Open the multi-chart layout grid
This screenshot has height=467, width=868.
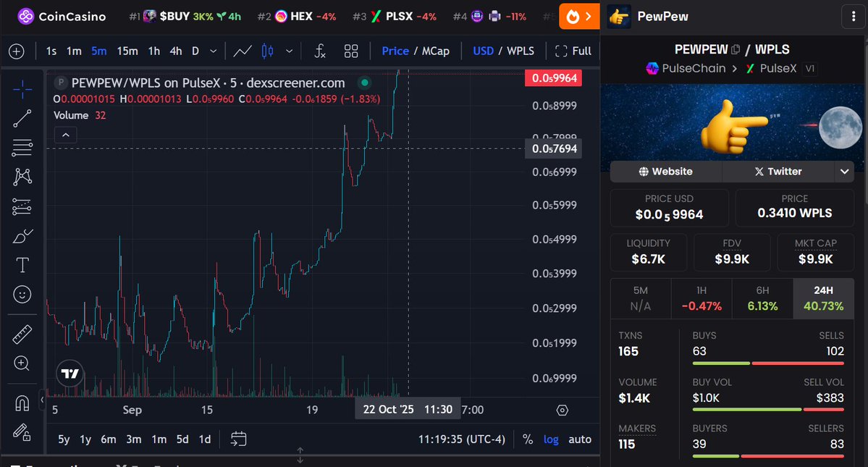(x=351, y=51)
